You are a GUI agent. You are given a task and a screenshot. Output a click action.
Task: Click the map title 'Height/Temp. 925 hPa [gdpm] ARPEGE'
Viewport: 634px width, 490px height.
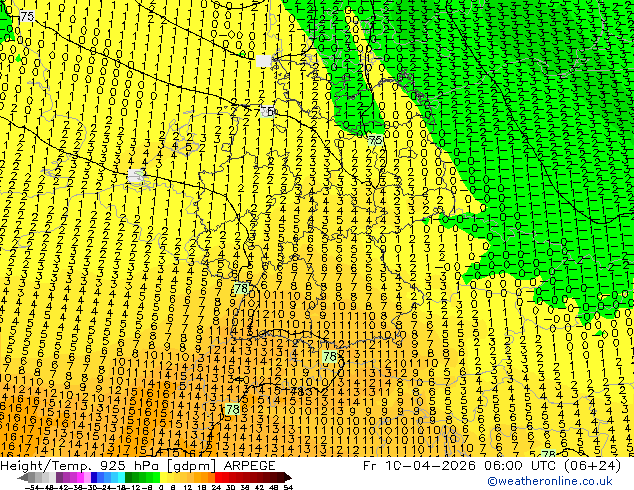(137, 465)
